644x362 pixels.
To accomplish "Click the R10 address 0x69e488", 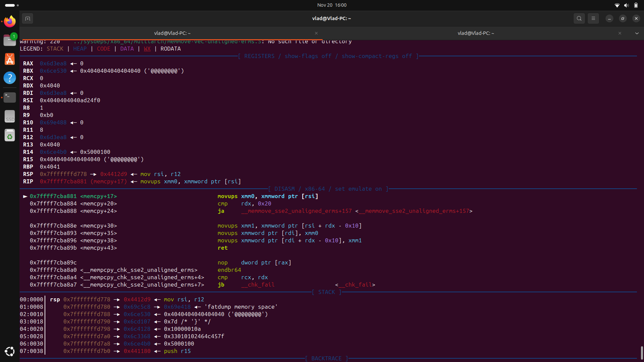I will click(53, 122).
